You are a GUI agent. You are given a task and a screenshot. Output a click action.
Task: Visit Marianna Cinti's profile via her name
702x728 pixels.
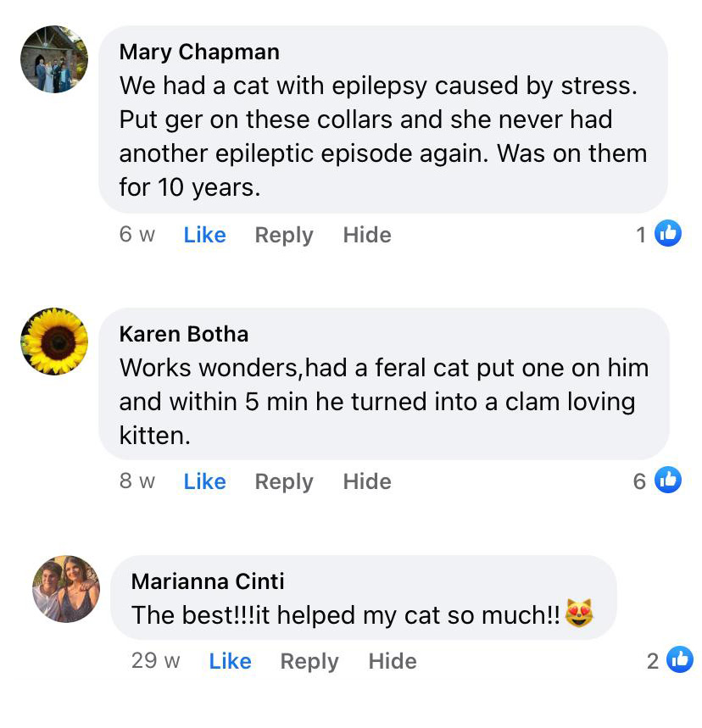(x=208, y=581)
